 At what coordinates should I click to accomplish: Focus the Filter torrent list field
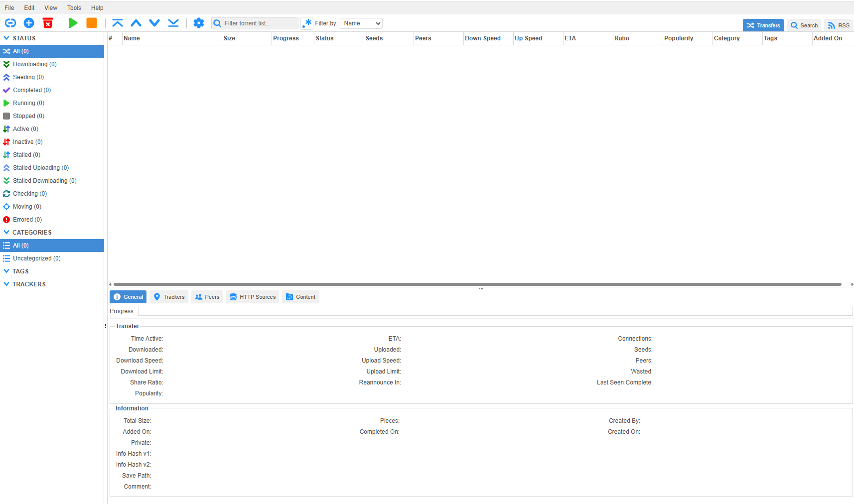tap(255, 23)
